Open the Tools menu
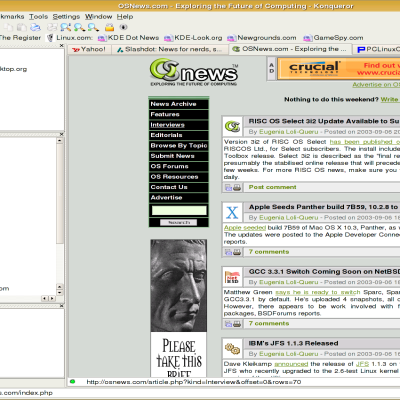 [x=38, y=17]
